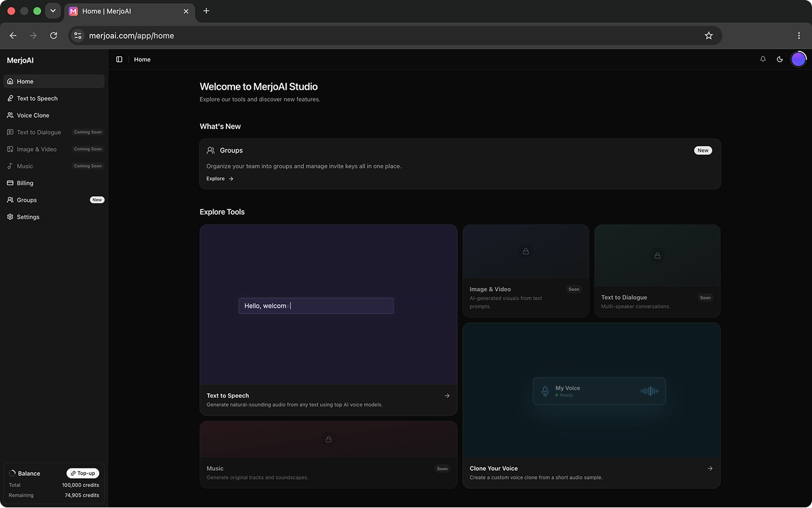Open Voice Clone in sidebar
The height and width of the screenshot is (508, 812).
point(54,115)
